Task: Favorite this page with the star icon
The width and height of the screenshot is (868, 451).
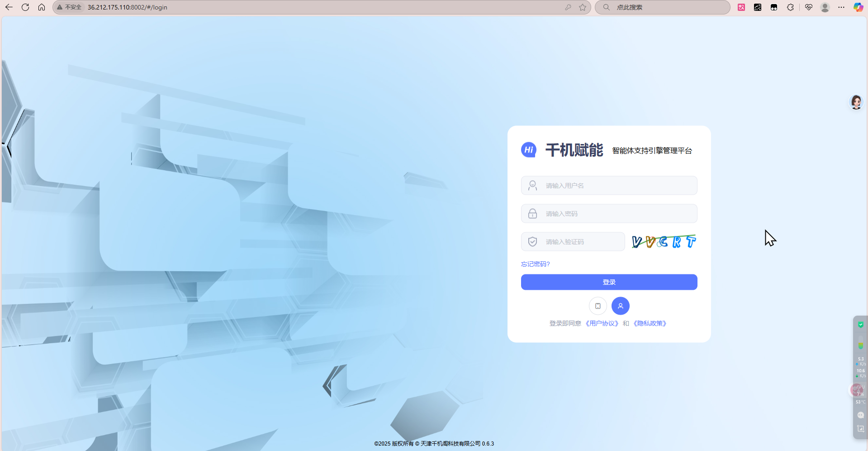Action: pyautogui.click(x=583, y=7)
